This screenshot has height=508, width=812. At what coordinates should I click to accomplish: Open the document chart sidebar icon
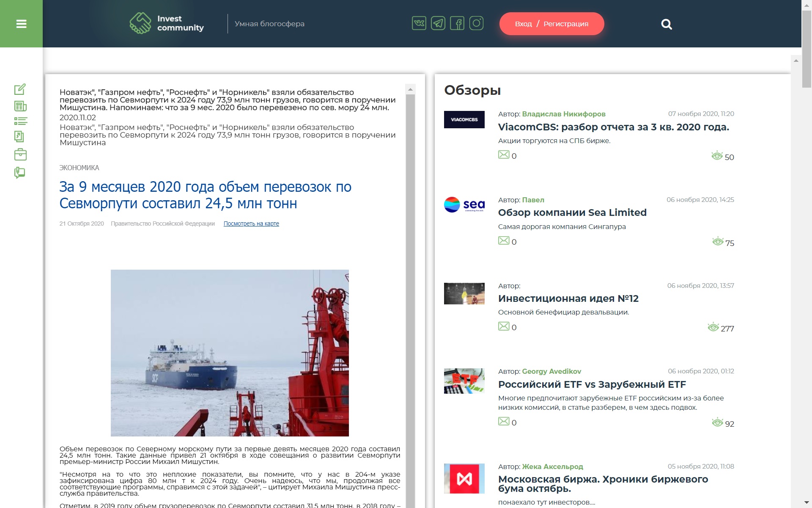point(19,136)
